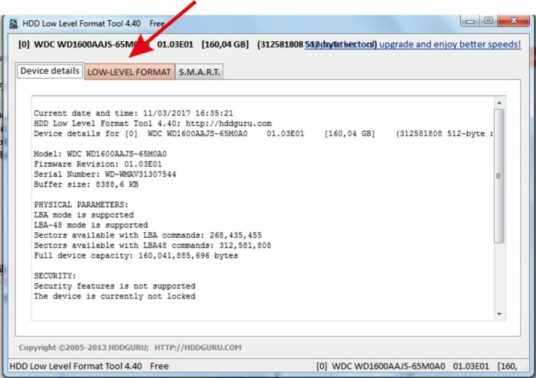Click the 'PHYSICAL PARAMETERS:' heading
536x378 pixels.
(x=81, y=205)
